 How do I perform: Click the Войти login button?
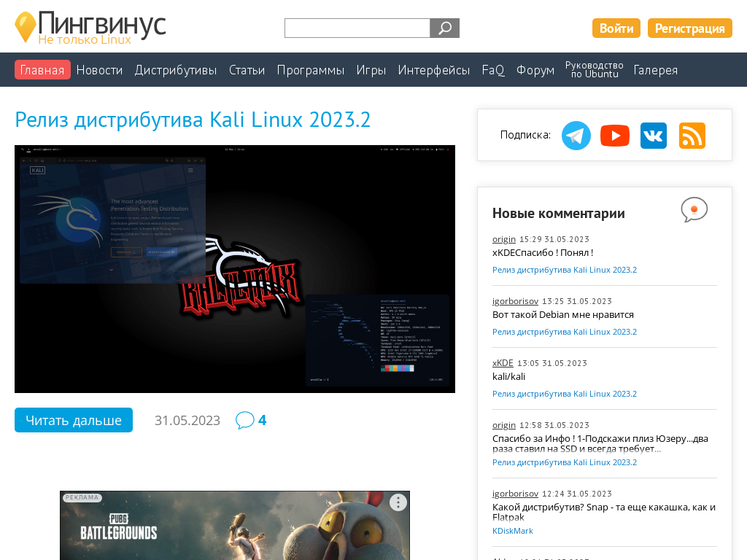[616, 28]
